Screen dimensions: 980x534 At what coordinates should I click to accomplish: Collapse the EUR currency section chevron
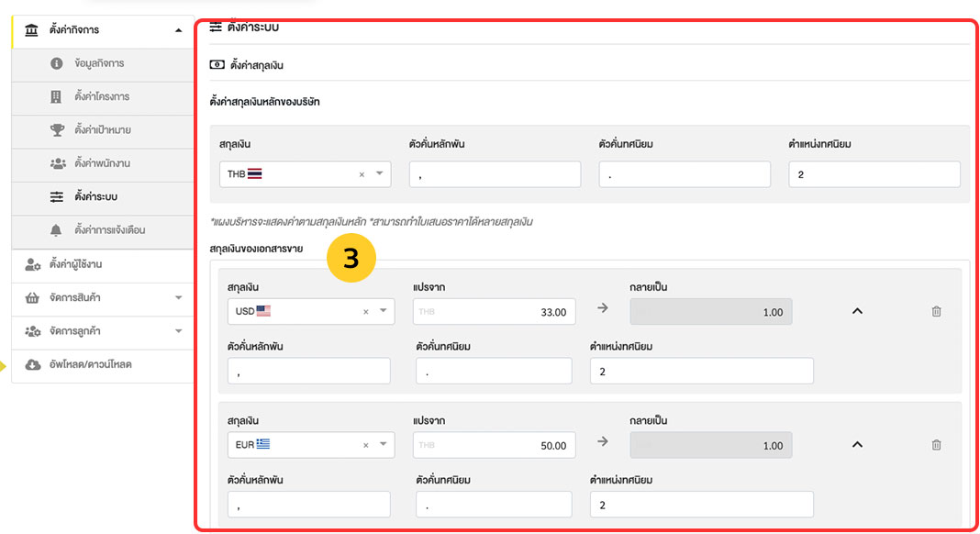click(857, 445)
